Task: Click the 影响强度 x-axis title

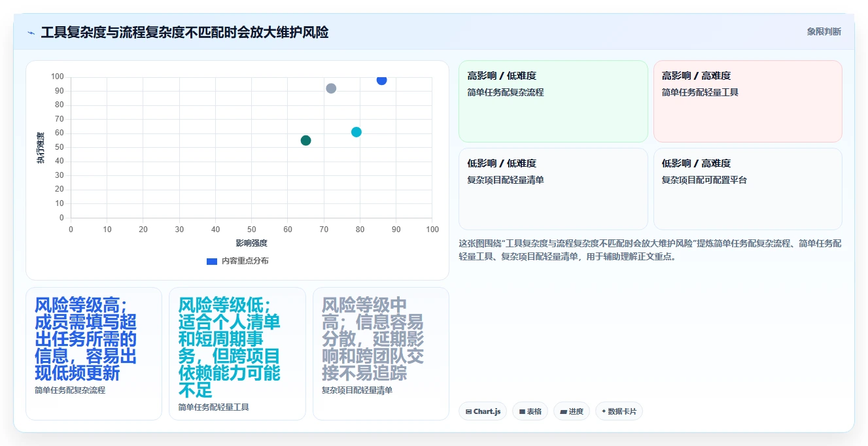Action: pyautogui.click(x=252, y=243)
